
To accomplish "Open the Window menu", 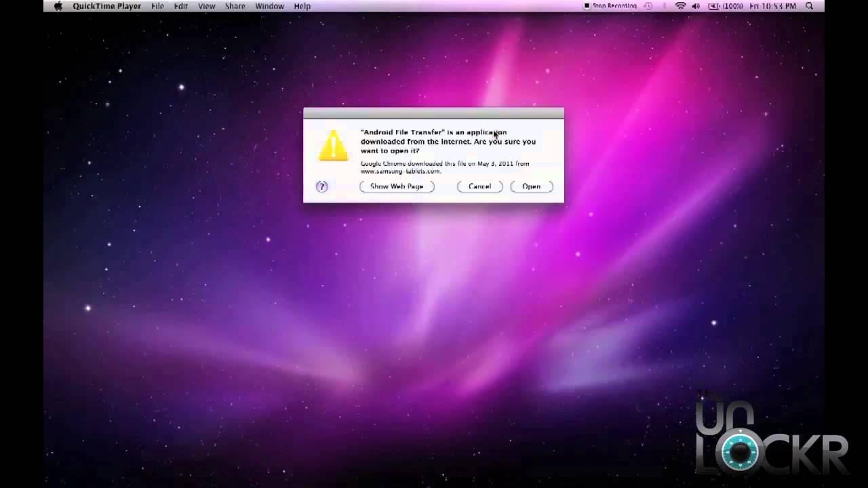I will click(269, 6).
